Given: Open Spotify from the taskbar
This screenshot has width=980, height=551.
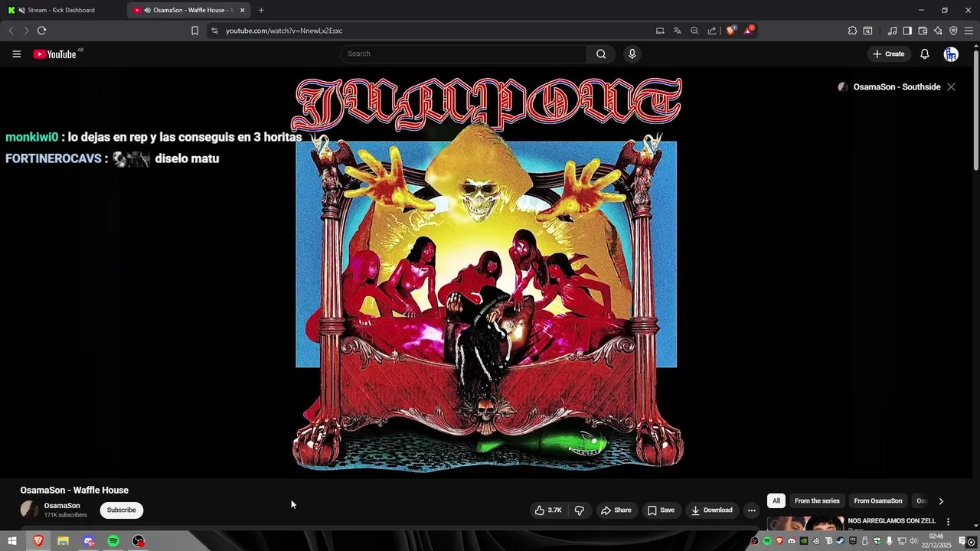Looking at the screenshot, I should [x=113, y=541].
